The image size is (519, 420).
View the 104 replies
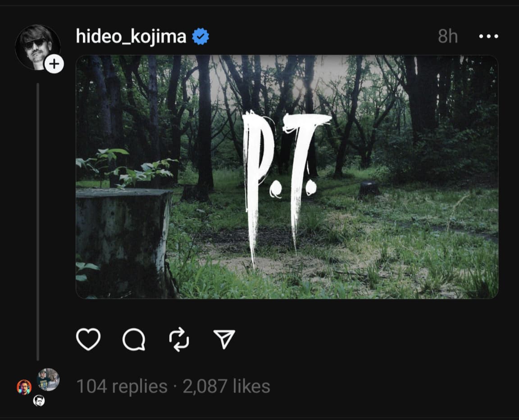pyautogui.click(x=122, y=386)
